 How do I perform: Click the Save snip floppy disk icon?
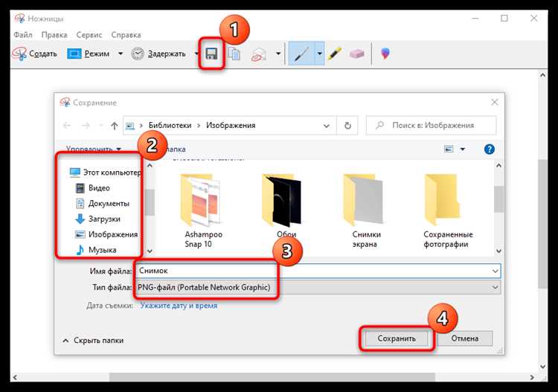[x=212, y=54]
